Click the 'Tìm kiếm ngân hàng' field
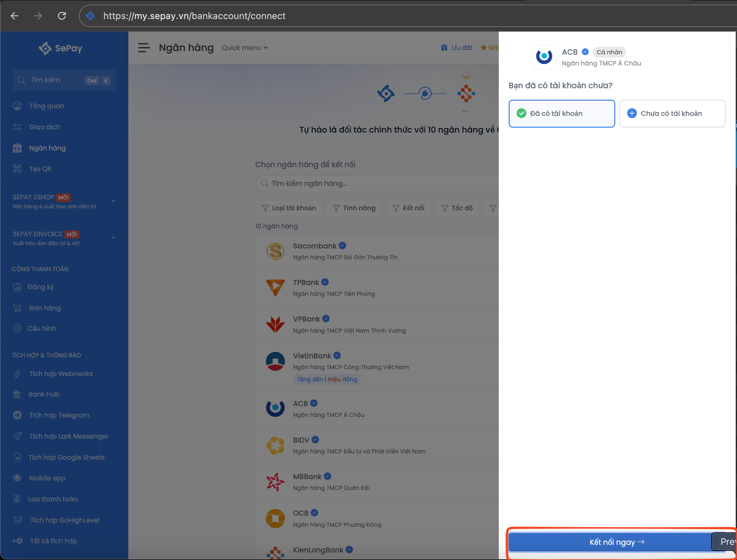 [377, 183]
